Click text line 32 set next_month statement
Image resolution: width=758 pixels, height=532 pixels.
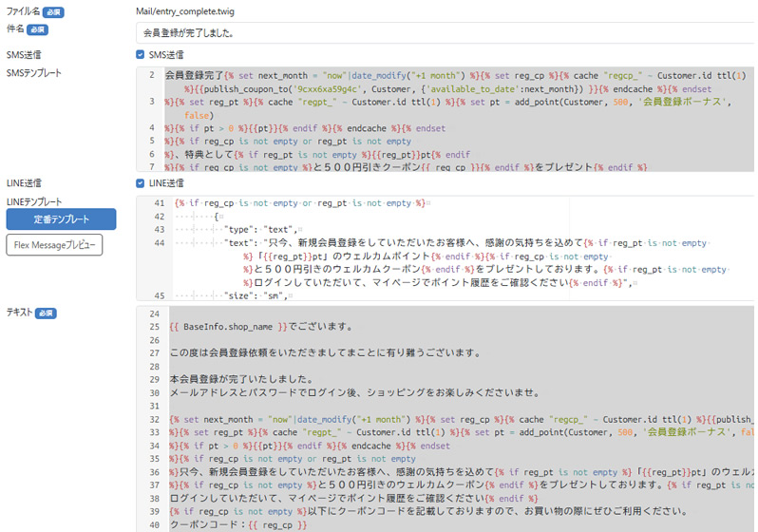462,419
